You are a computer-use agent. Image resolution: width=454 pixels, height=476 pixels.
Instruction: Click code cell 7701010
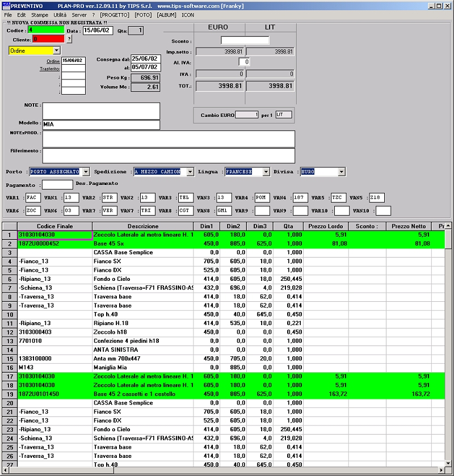point(54,341)
